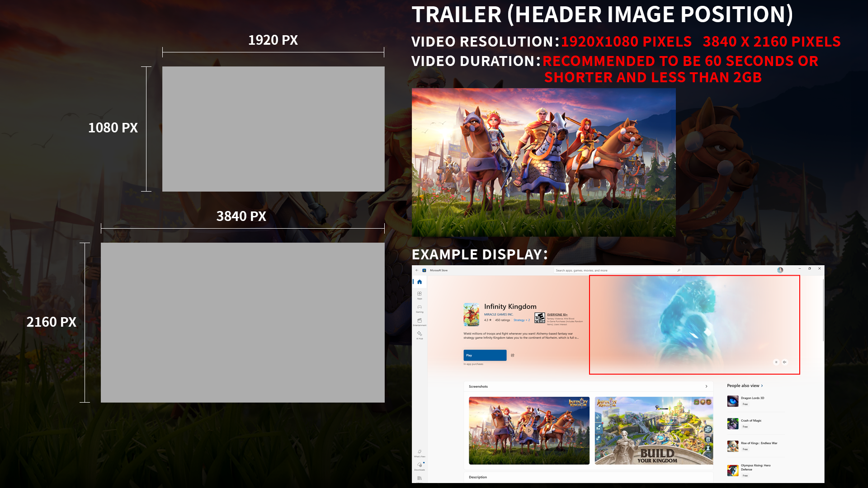Click the Infinity Kingdom app icon
This screenshot has height=488, width=868.
tap(472, 314)
